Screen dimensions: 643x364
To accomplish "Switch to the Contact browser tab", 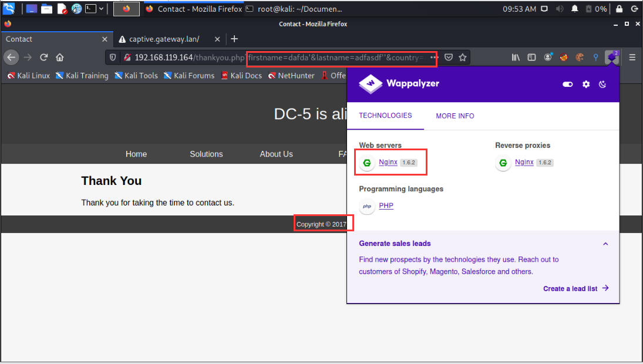I will 56,39.
